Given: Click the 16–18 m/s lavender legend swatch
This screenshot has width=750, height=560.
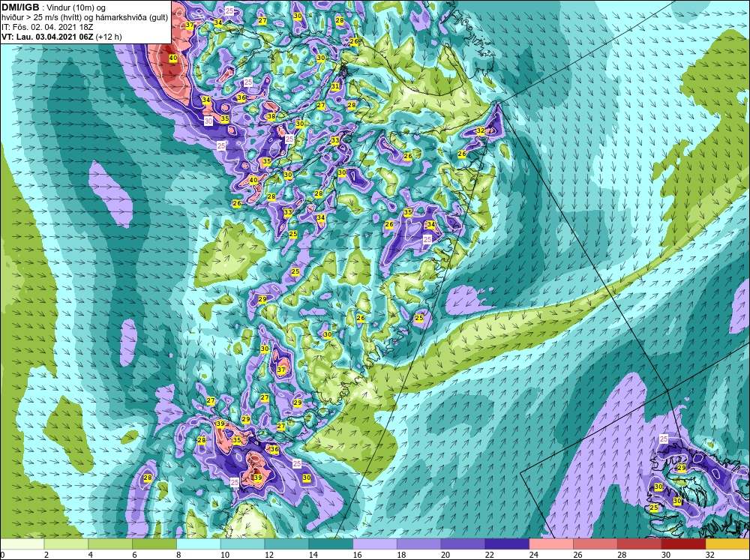Looking at the screenshot, I should pyautogui.click(x=375, y=544).
